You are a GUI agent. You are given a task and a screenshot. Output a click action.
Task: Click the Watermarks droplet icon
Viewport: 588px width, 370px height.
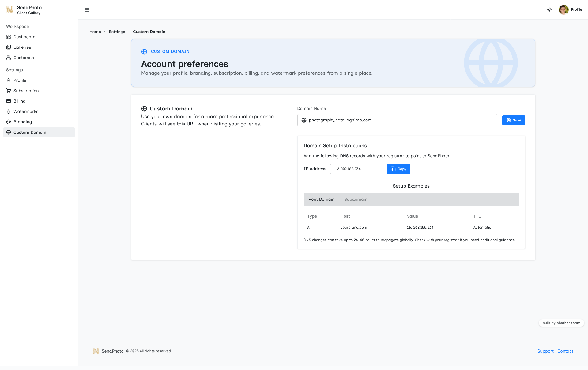pyautogui.click(x=8, y=111)
